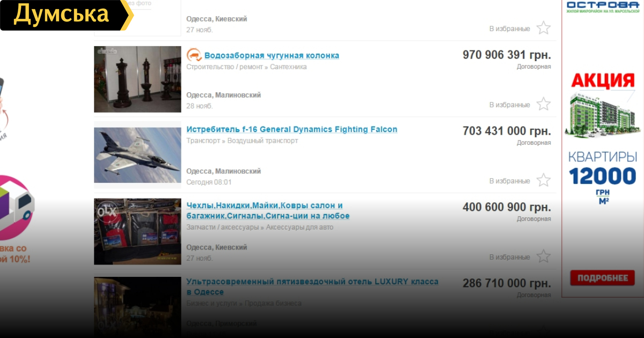This screenshot has width=644, height=338.
Task: Star the Чехлы, Накидки listing as favorite
Action: pos(544,256)
